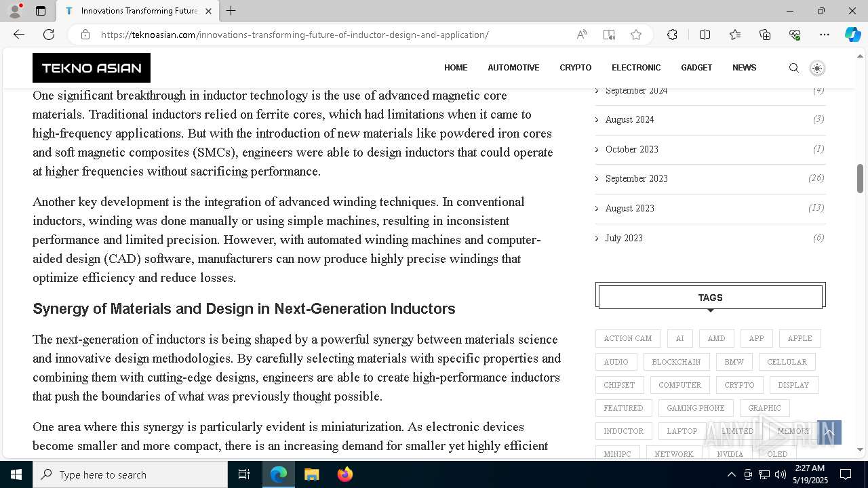Screen dimensions: 868x488
Task: Select BMW tag
Action: [734, 362]
